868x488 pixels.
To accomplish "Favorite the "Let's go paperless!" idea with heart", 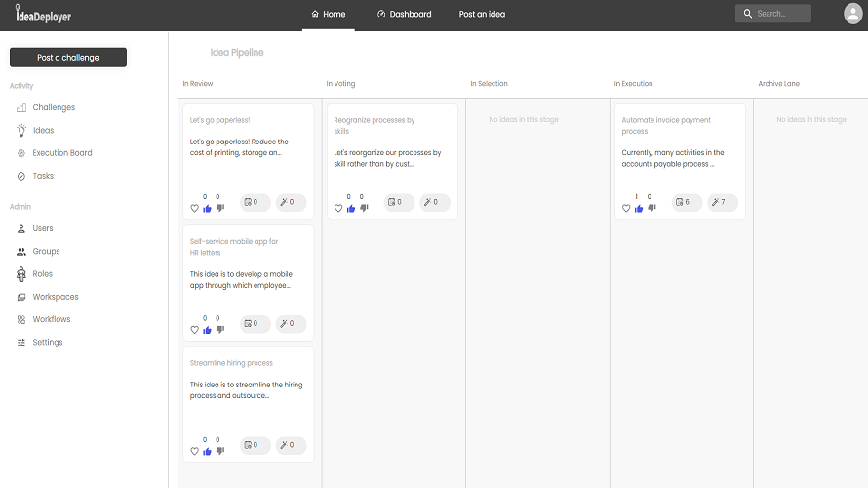I will tap(194, 208).
